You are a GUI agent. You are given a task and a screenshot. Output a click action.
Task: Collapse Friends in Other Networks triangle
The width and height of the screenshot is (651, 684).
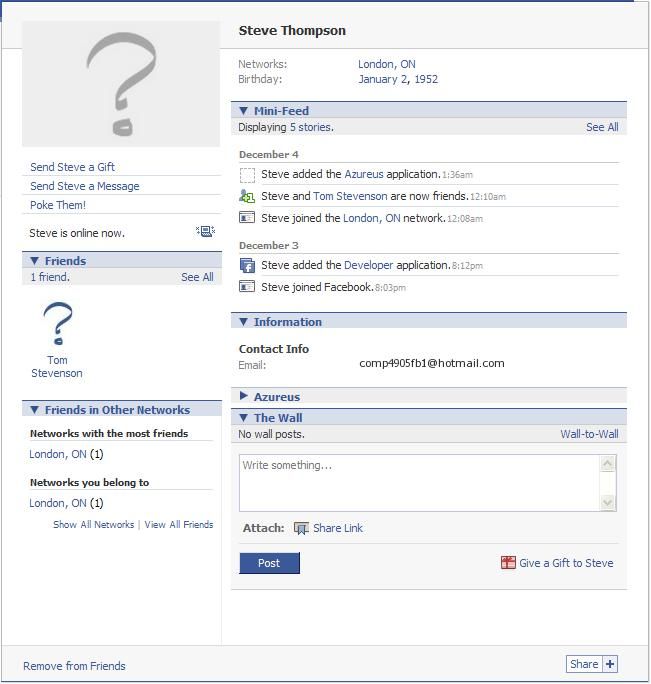(x=34, y=410)
